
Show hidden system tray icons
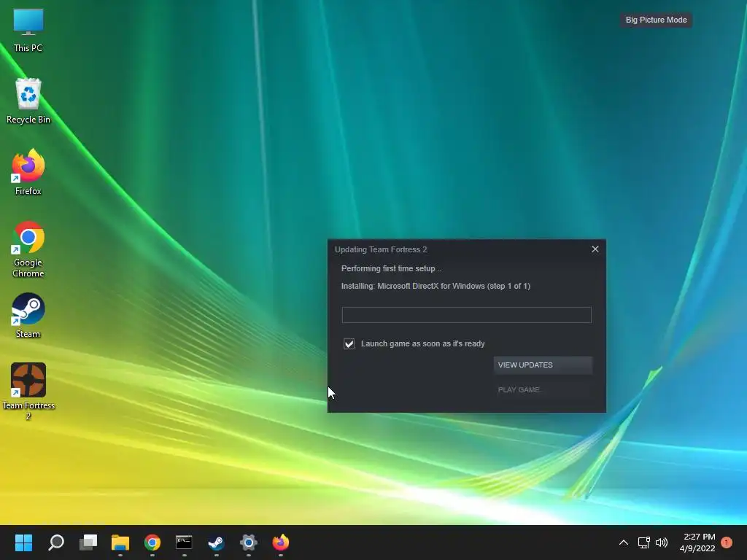[x=623, y=542]
